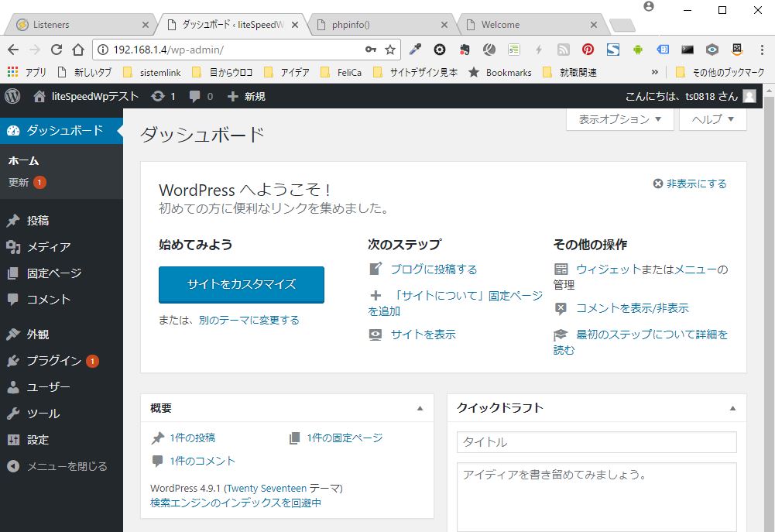
Task: Collapse the クイックドラフト widget with its arrow
Action: pyautogui.click(x=732, y=408)
